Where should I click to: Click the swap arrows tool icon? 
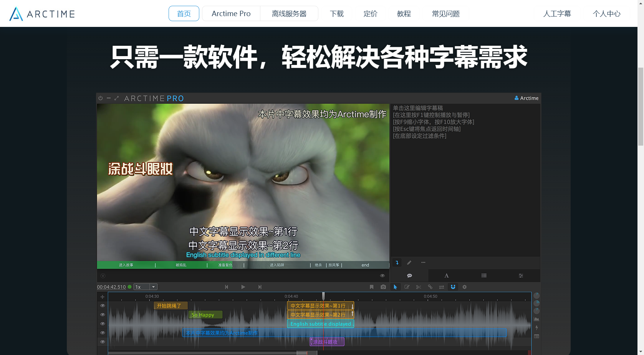tap(442, 287)
